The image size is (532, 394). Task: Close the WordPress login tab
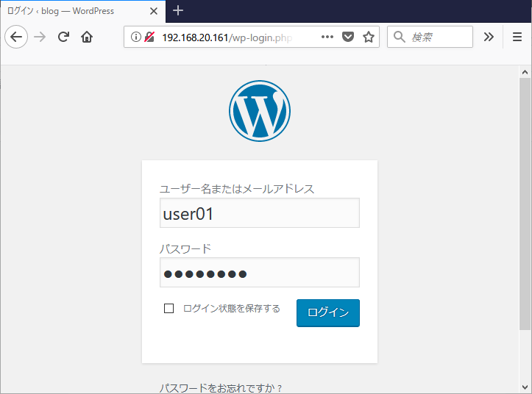(154, 11)
